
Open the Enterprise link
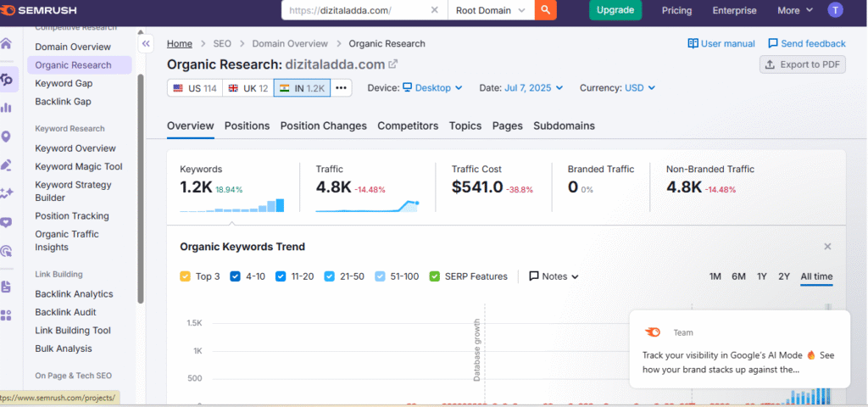734,10
